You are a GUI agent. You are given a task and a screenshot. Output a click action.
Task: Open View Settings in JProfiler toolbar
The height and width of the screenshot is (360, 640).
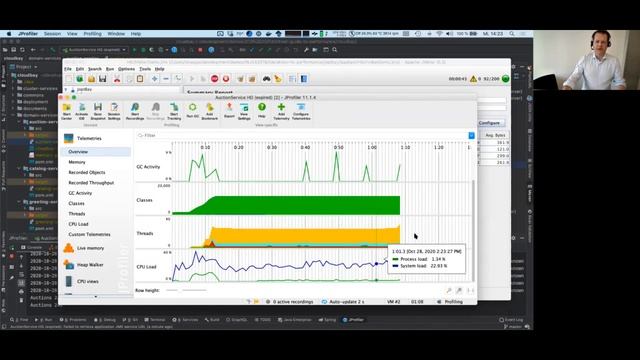[244, 111]
